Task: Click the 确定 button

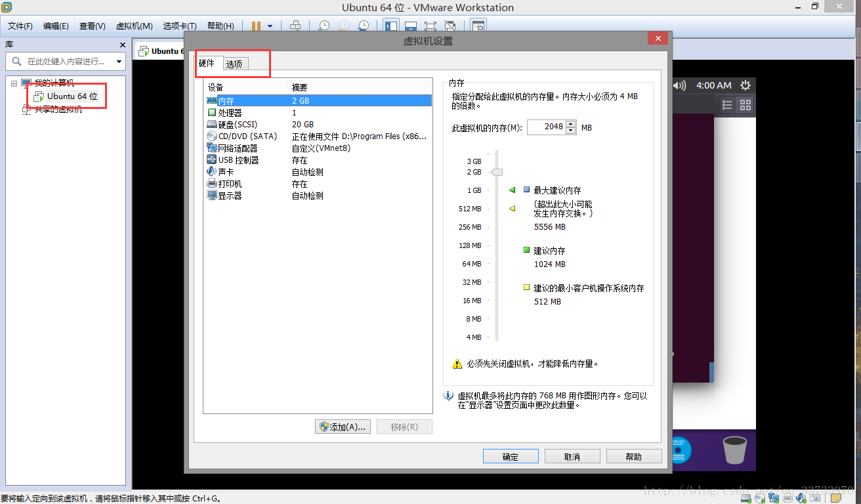Action: (511, 457)
